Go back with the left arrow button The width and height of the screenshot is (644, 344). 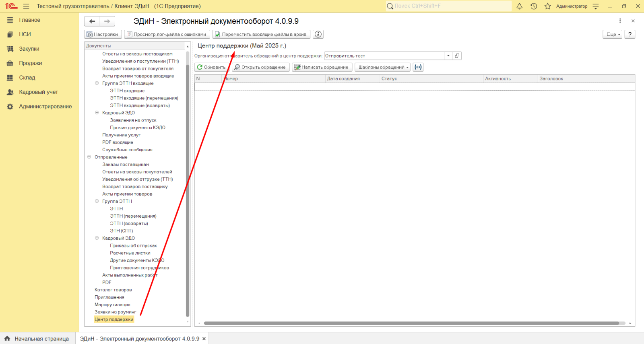(92, 21)
